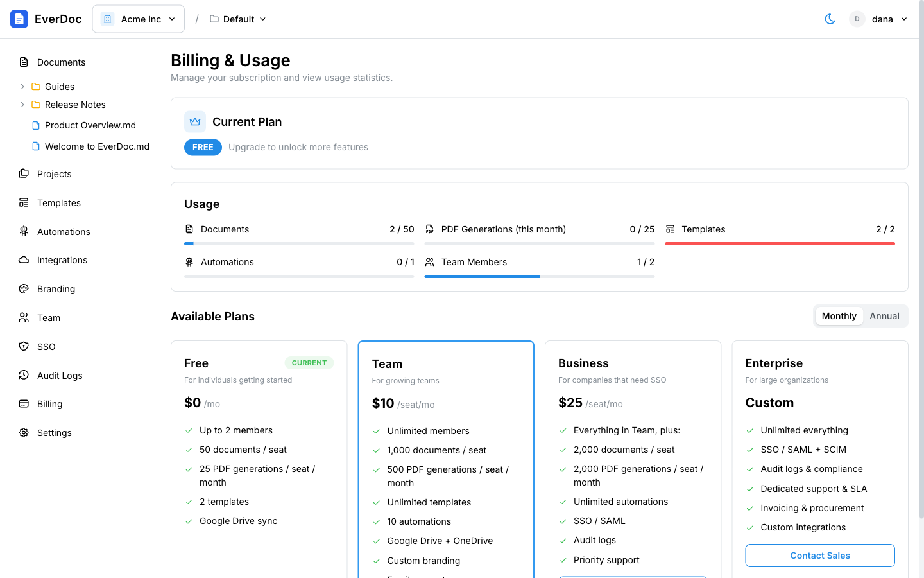Switch to Annual billing period
This screenshot has height=578, width=924.
[884, 316]
